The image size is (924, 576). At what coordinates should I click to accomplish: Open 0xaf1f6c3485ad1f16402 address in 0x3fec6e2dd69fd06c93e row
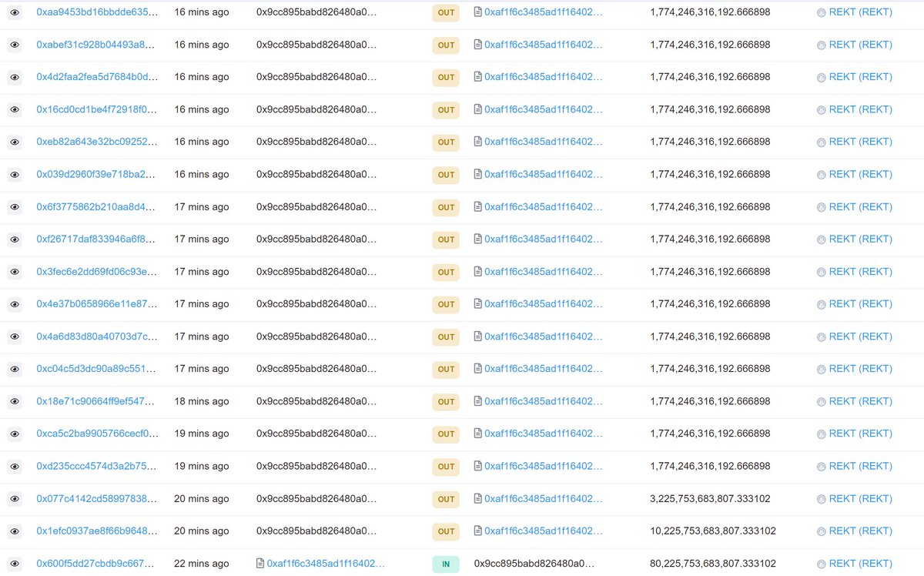(544, 272)
